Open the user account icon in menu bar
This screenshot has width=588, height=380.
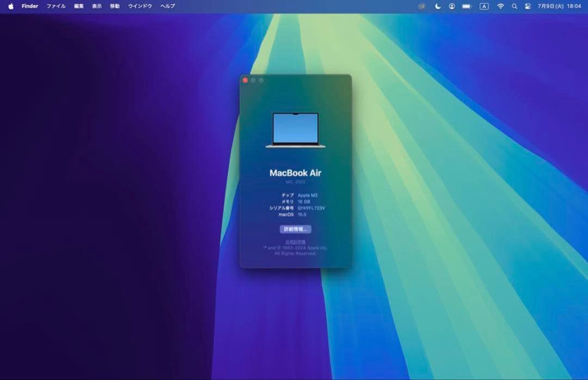(452, 7)
